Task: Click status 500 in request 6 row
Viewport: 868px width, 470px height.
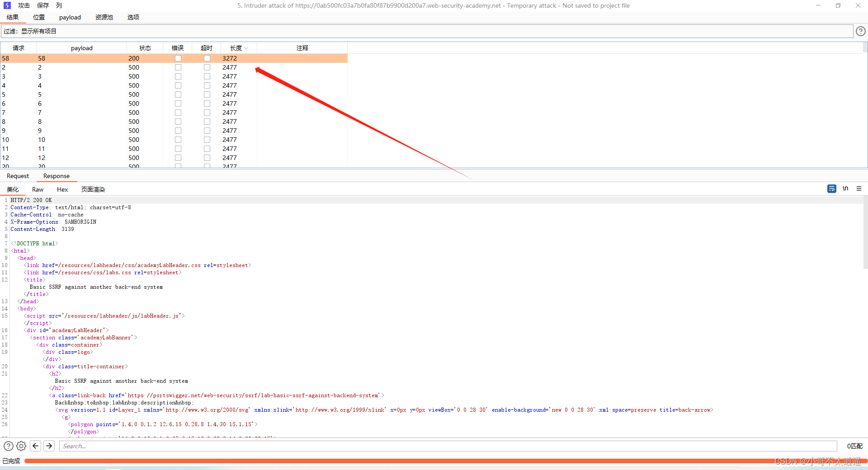Action: (134, 103)
